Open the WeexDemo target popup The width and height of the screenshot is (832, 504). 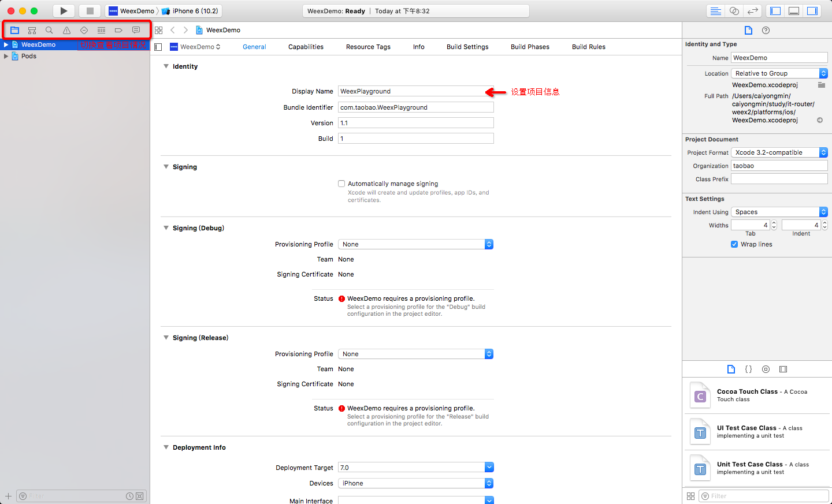[195, 47]
